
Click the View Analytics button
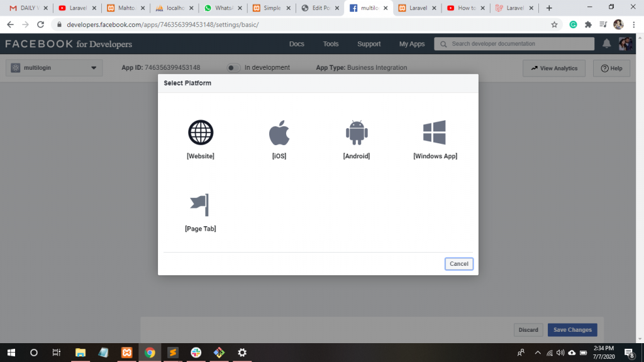point(554,68)
